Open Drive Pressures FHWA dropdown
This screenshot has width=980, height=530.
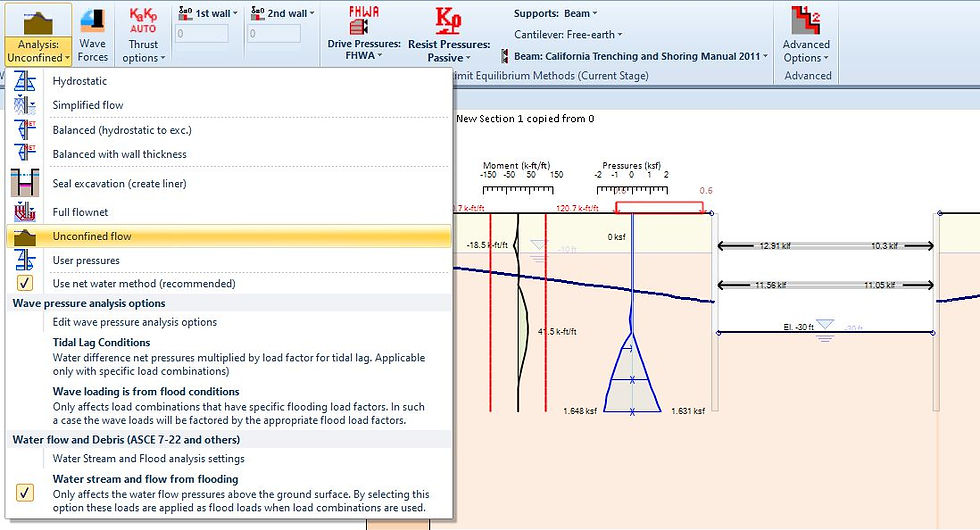click(364, 49)
